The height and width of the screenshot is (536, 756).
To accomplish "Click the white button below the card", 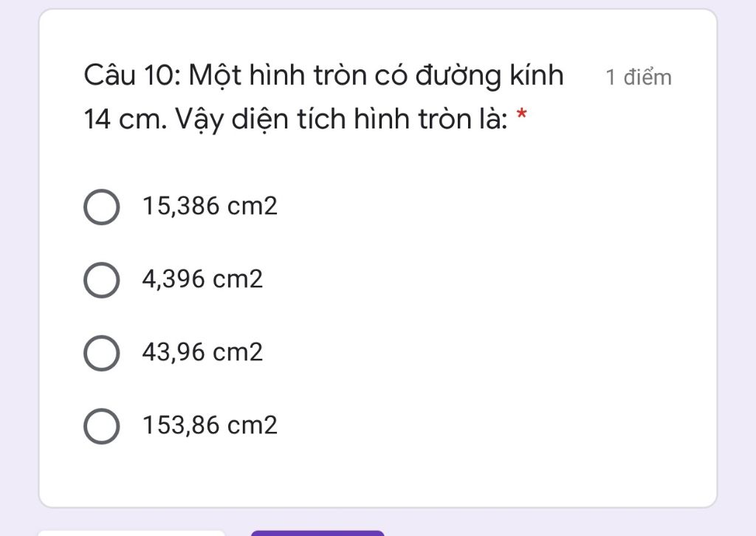I will (131, 533).
